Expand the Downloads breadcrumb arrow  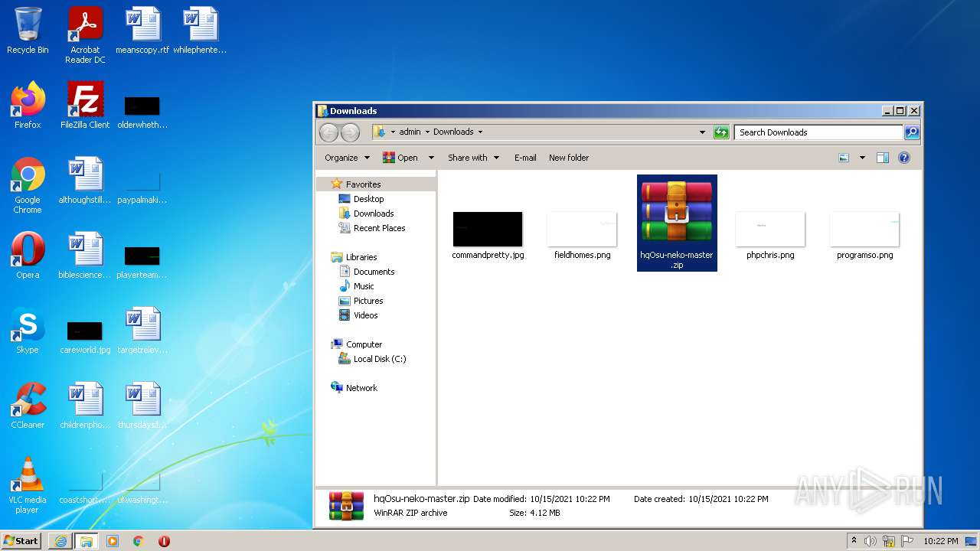480,132
